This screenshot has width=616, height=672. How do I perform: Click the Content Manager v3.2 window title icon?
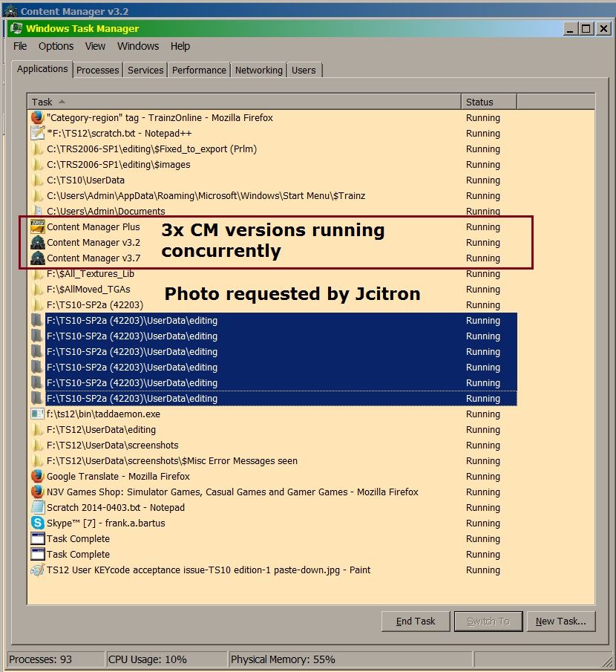coord(10,10)
